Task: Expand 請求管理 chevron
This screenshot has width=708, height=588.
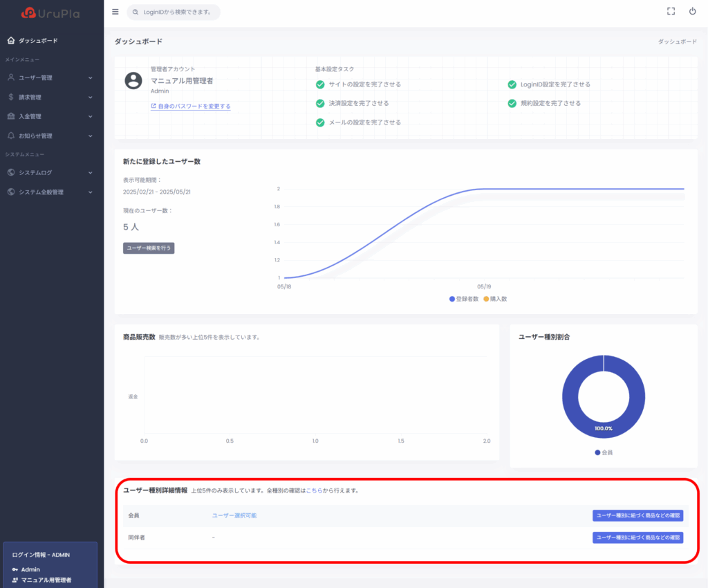Action: pyautogui.click(x=91, y=97)
